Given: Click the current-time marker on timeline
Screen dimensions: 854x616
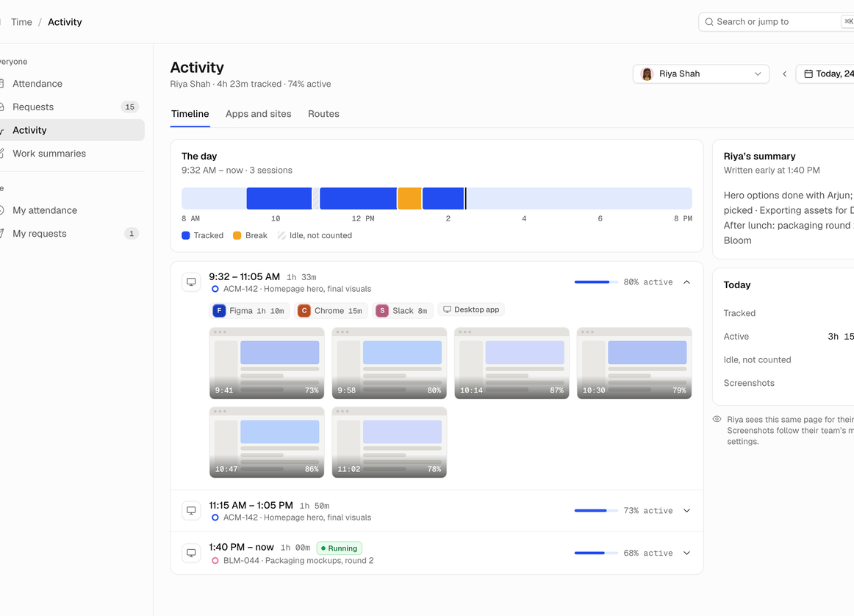Looking at the screenshot, I should tap(465, 198).
